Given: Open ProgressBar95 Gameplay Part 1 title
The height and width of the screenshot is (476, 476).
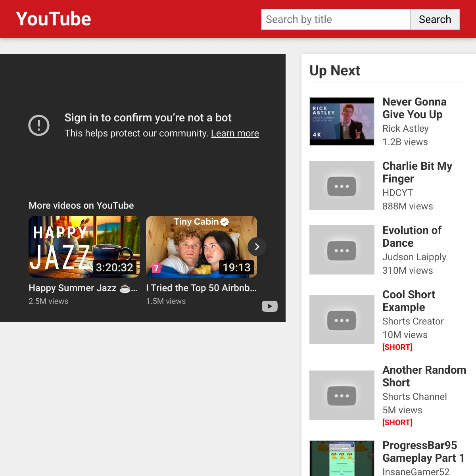Looking at the screenshot, I should click(423, 451).
